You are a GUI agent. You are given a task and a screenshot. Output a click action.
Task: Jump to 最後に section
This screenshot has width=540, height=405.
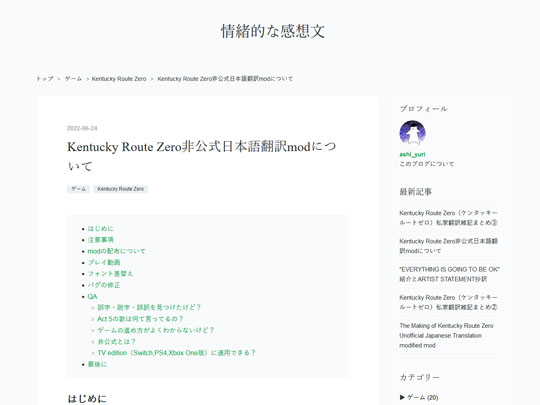97,364
